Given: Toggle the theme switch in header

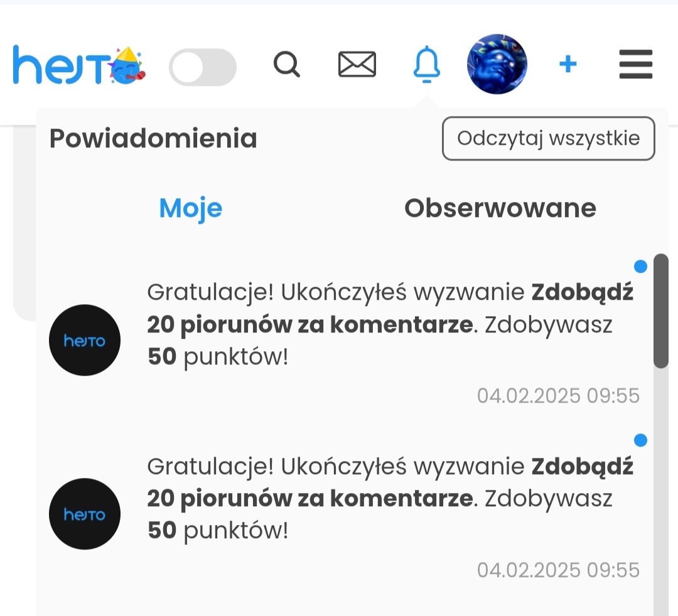Looking at the screenshot, I should tap(202, 67).
